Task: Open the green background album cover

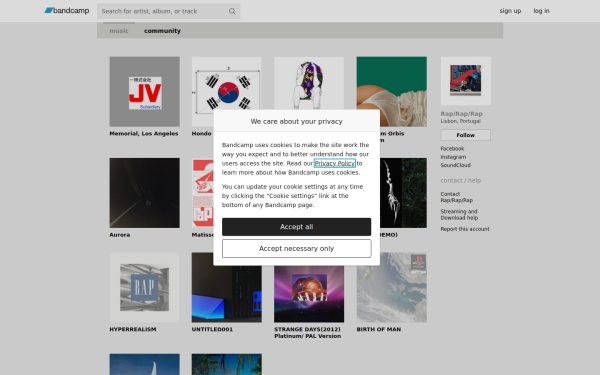Action: point(392,91)
